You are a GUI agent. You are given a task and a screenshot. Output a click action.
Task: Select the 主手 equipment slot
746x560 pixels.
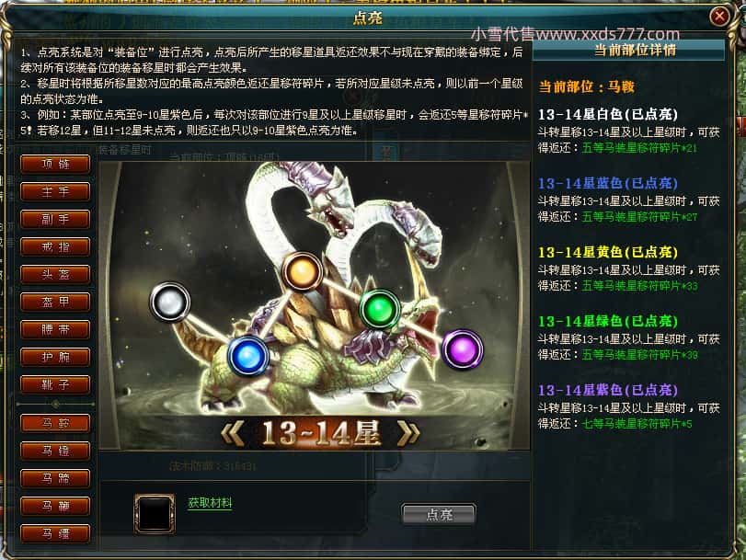pos(55,192)
